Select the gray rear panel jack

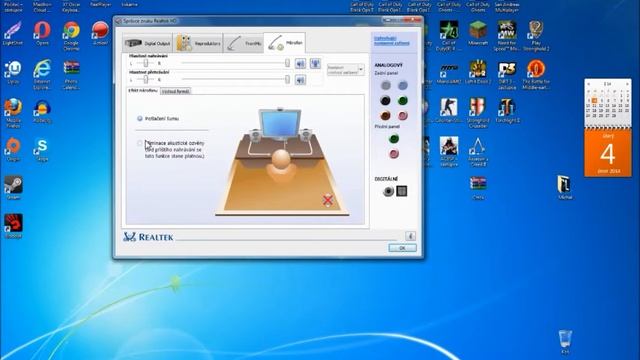pos(385,85)
